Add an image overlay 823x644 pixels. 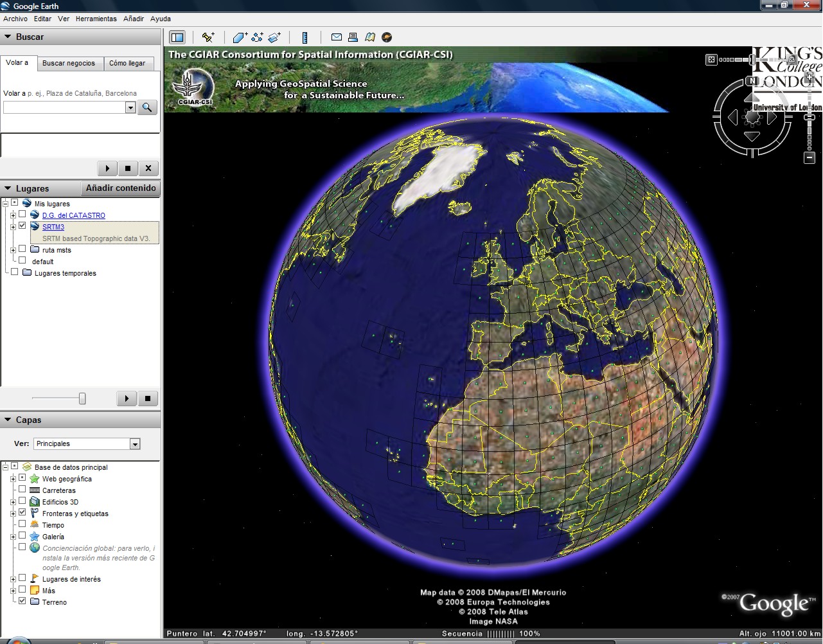click(275, 37)
